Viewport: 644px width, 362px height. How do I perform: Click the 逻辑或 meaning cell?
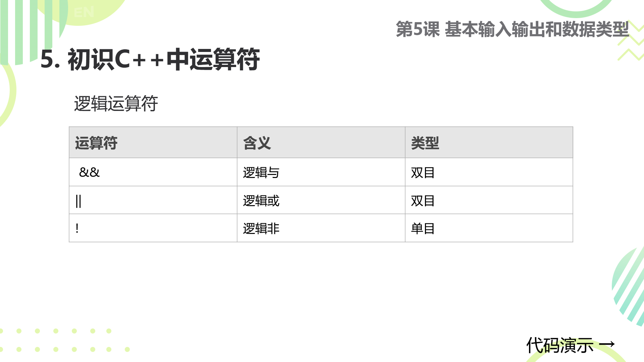[x=321, y=200]
